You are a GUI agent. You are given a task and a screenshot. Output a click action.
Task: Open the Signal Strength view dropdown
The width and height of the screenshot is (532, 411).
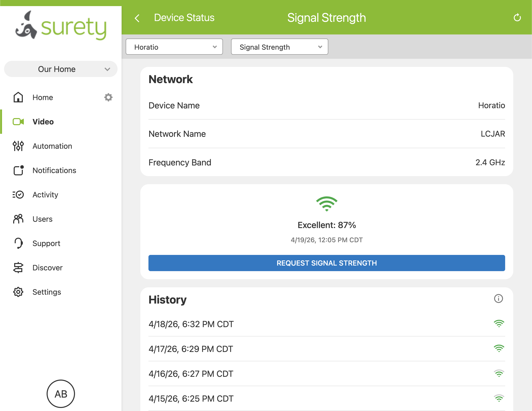(x=279, y=47)
